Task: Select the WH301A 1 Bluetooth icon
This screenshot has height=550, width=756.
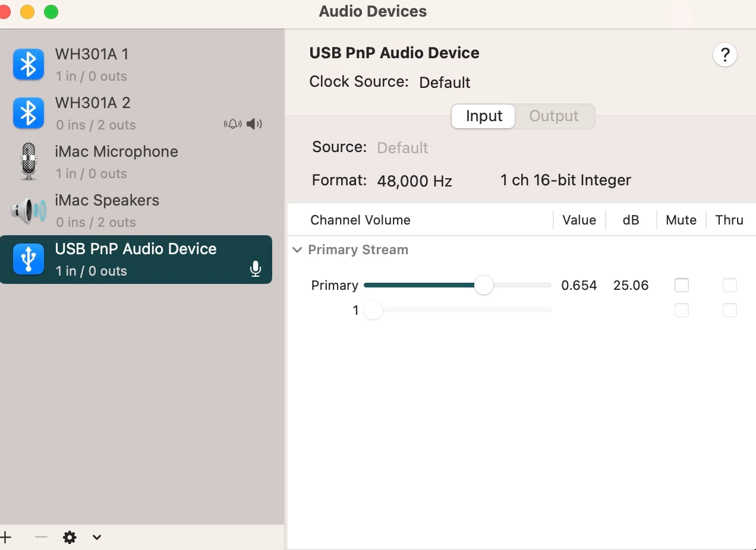Action: click(29, 64)
